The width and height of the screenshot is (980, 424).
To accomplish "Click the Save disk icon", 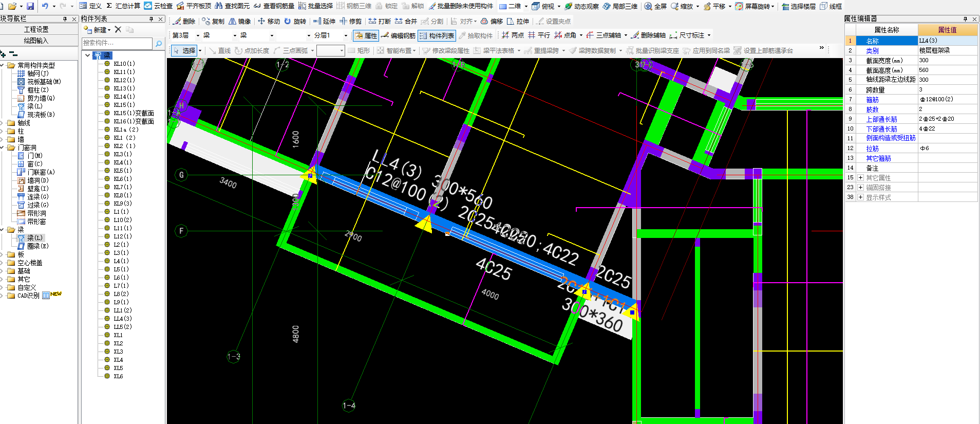I will click(30, 6).
